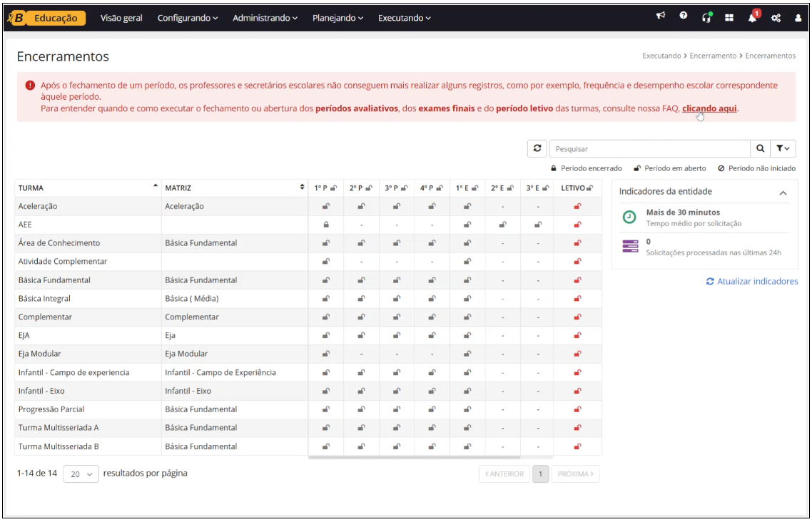Click the 'clicando aqui' FAQ link

click(709, 108)
